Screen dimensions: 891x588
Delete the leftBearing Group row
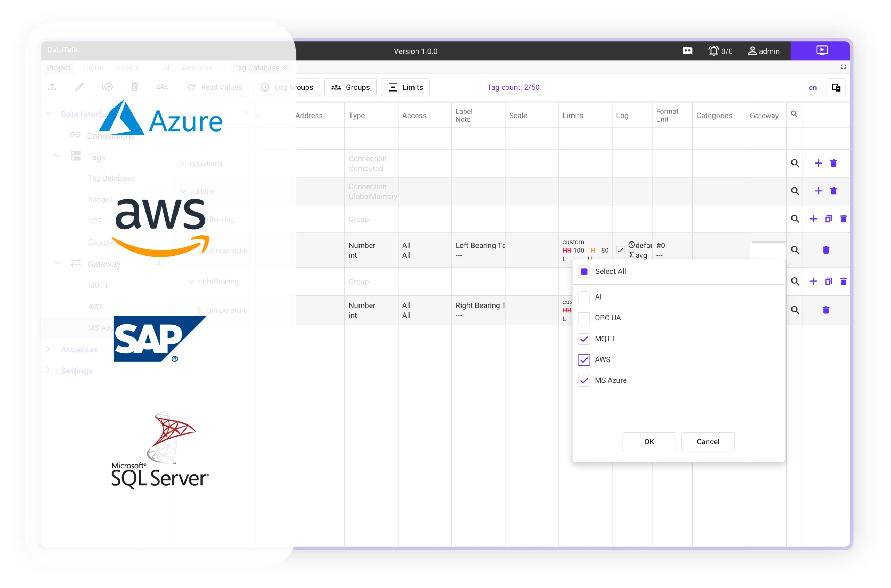tap(843, 218)
